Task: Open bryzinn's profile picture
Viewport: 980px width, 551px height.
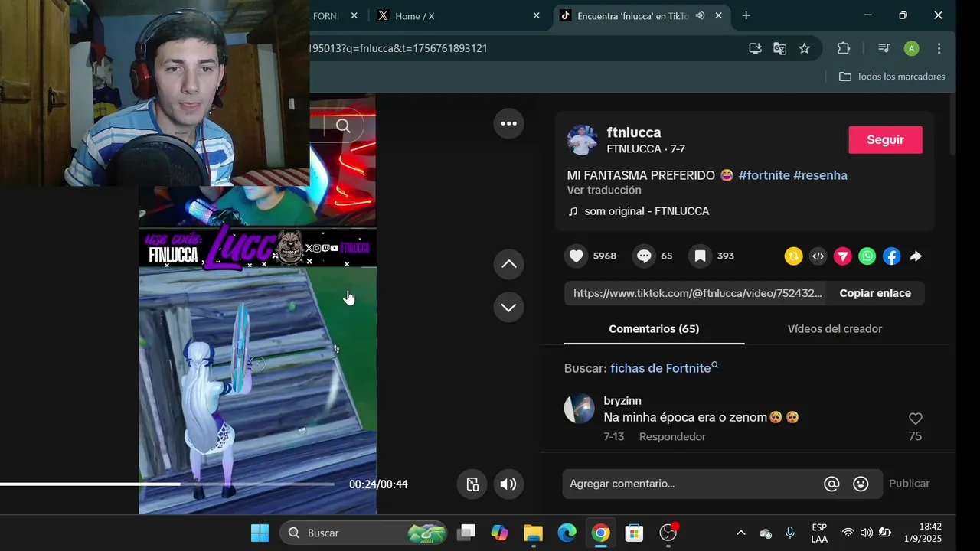Action: (580, 409)
